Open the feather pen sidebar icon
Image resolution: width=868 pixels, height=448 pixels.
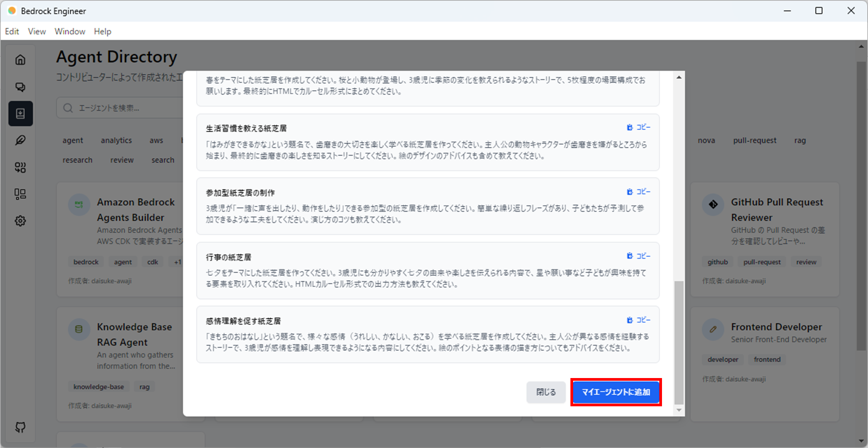[x=20, y=140]
